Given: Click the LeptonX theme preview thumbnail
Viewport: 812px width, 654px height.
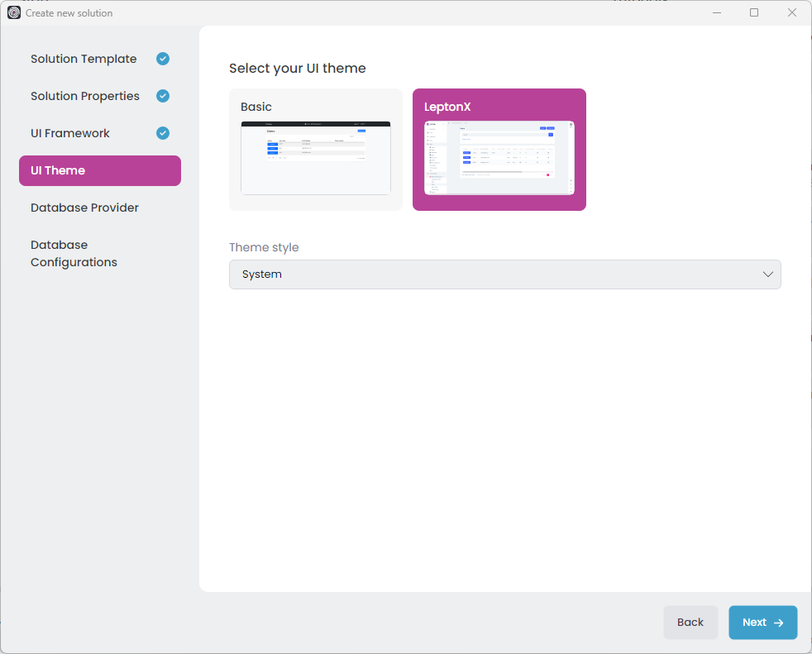Looking at the screenshot, I should pyautogui.click(x=499, y=158).
